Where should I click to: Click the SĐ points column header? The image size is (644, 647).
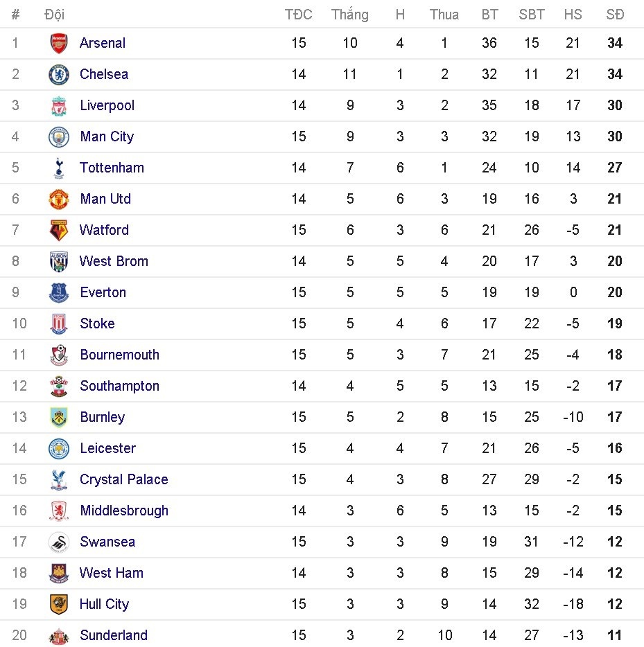(615, 15)
